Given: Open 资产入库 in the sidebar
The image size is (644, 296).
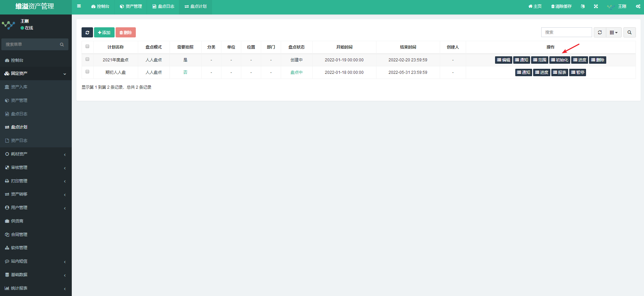Looking at the screenshot, I should point(19,87).
